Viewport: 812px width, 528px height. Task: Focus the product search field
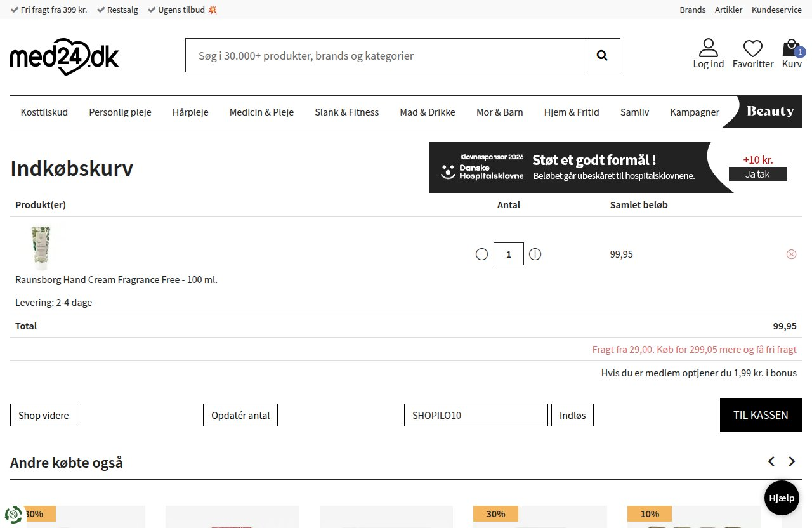(x=384, y=55)
